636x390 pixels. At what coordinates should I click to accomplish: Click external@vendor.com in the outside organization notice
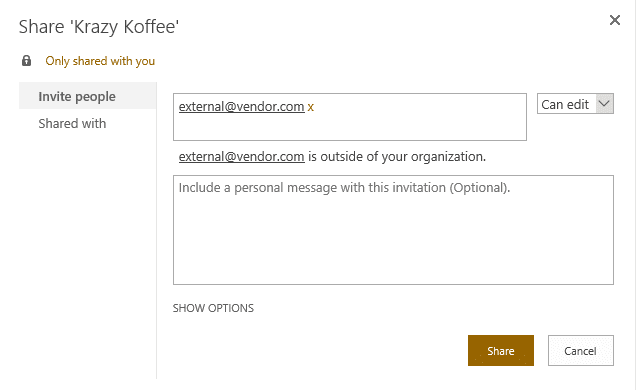tap(241, 156)
